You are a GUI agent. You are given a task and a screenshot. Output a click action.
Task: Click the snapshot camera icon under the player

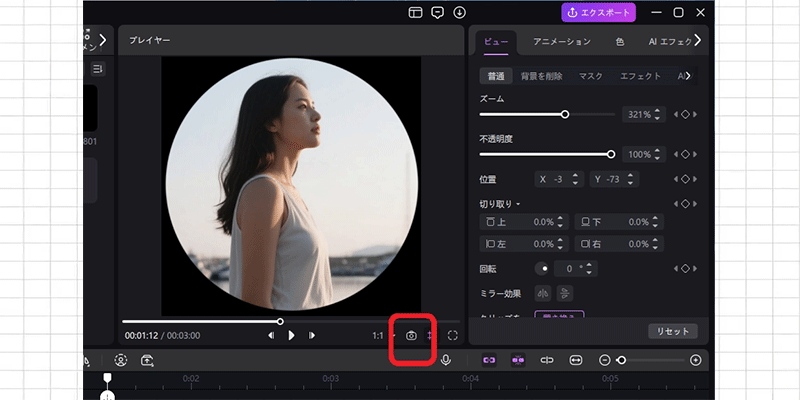click(x=411, y=335)
